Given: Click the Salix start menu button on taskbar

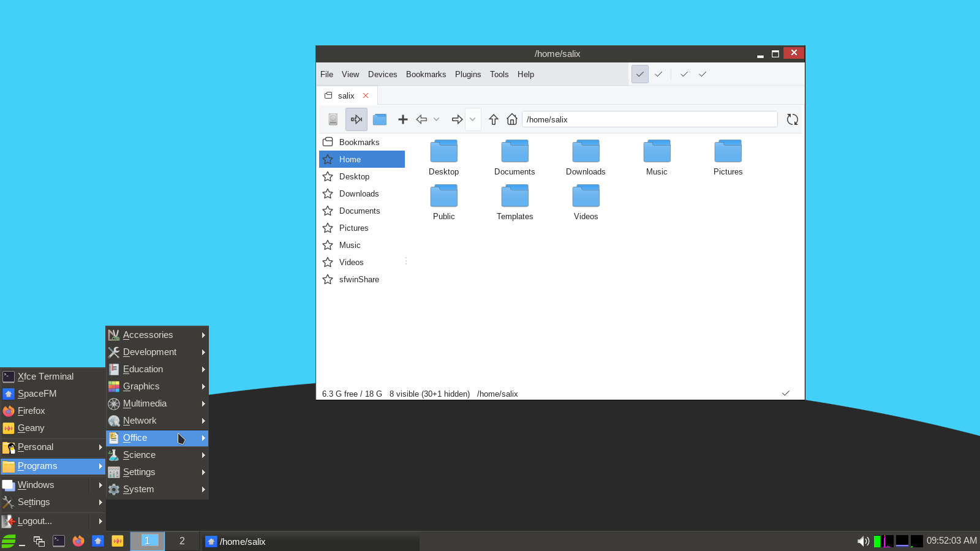Looking at the screenshot, I should [x=9, y=541].
